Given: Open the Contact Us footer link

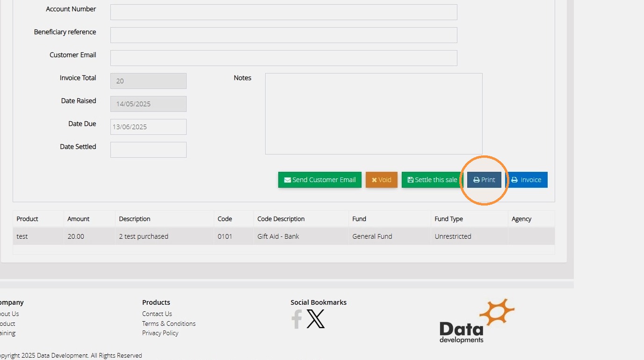Looking at the screenshot, I should 157,314.
